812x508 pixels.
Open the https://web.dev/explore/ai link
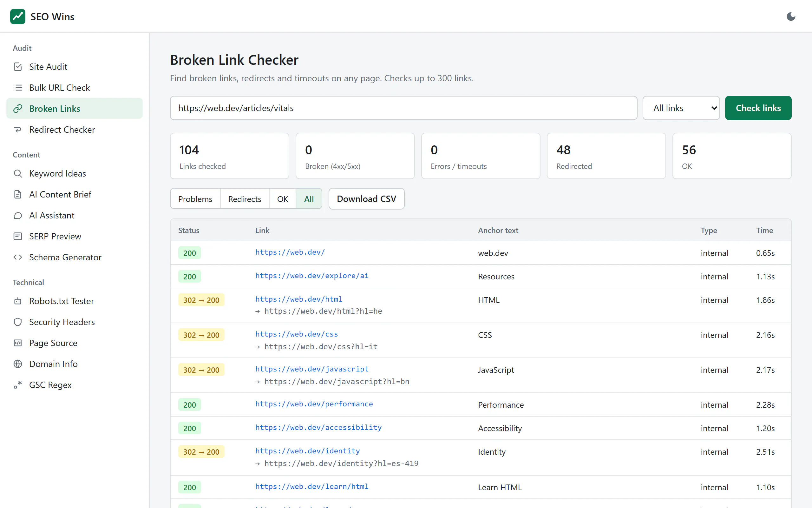tap(312, 276)
